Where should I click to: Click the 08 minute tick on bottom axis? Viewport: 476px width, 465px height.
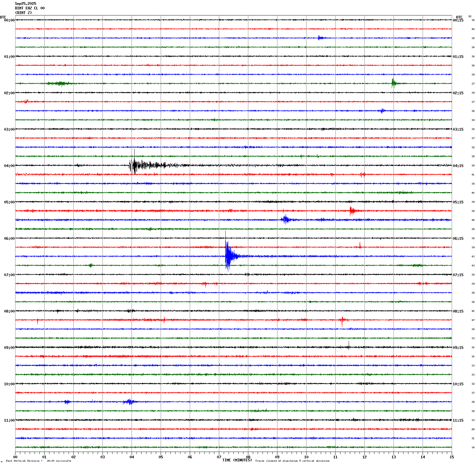(x=248, y=457)
